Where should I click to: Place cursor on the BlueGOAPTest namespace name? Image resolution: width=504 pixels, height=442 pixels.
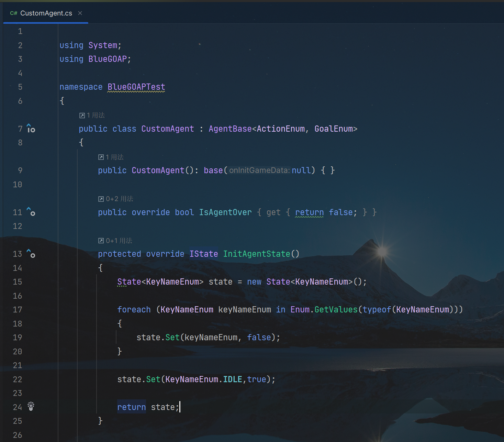pos(136,87)
